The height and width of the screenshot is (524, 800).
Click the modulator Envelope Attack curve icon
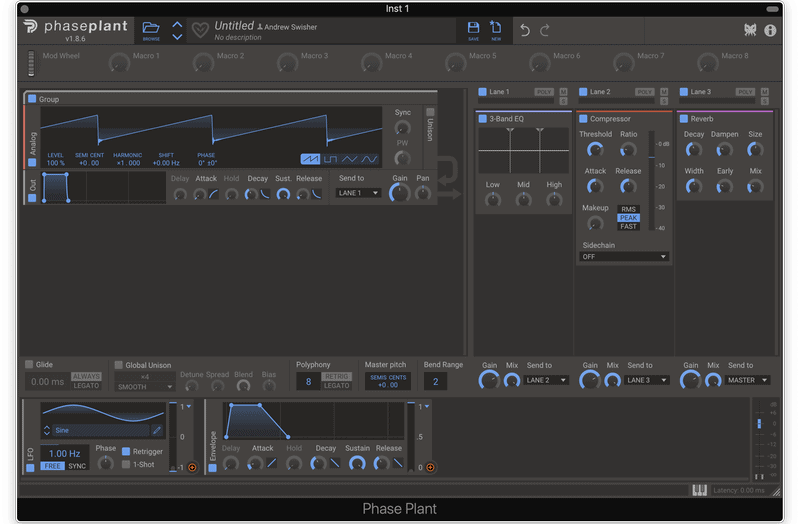click(x=272, y=463)
